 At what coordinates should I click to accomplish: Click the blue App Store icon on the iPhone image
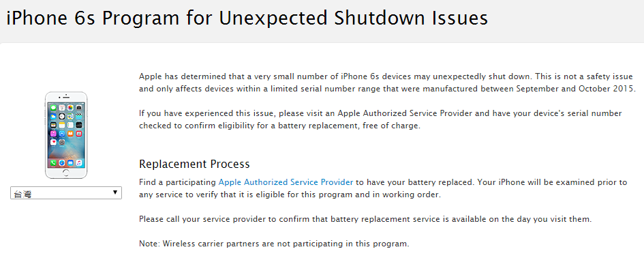pos(62,134)
